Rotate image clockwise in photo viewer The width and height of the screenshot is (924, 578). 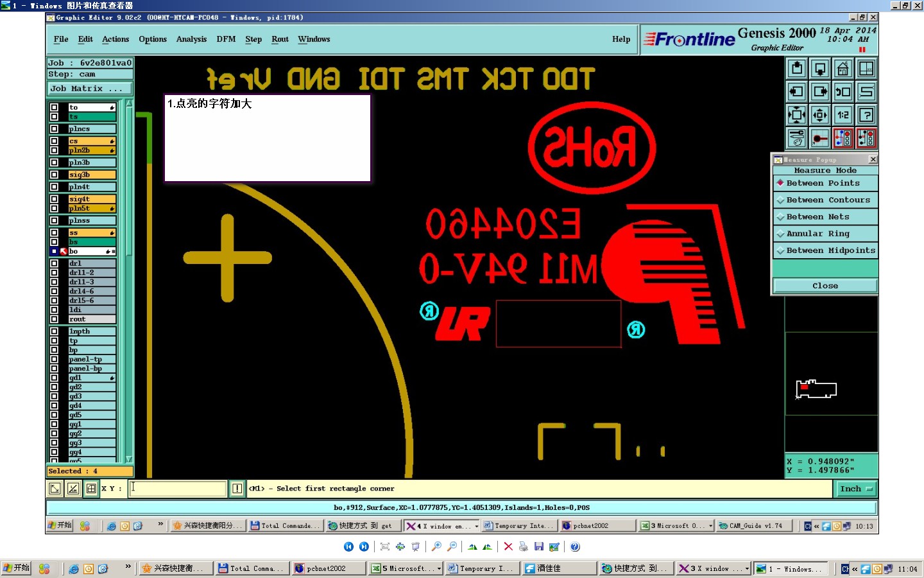click(x=472, y=547)
